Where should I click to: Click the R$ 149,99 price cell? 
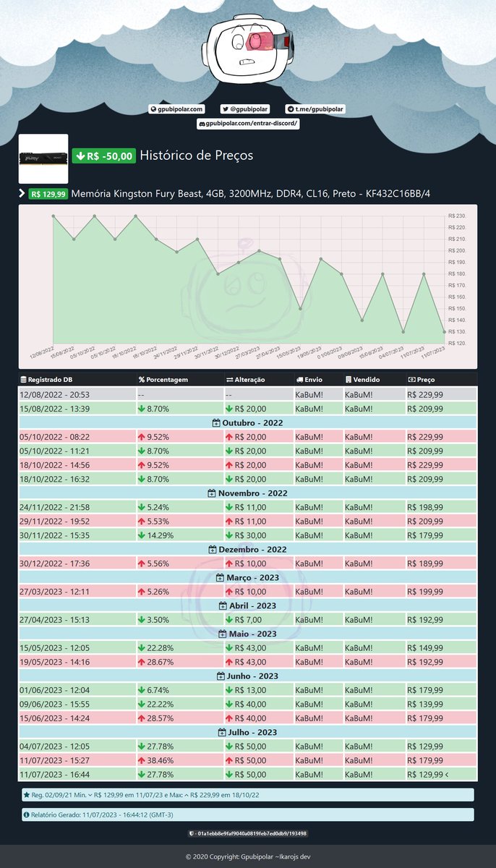pyautogui.click(x=441, y=647)
